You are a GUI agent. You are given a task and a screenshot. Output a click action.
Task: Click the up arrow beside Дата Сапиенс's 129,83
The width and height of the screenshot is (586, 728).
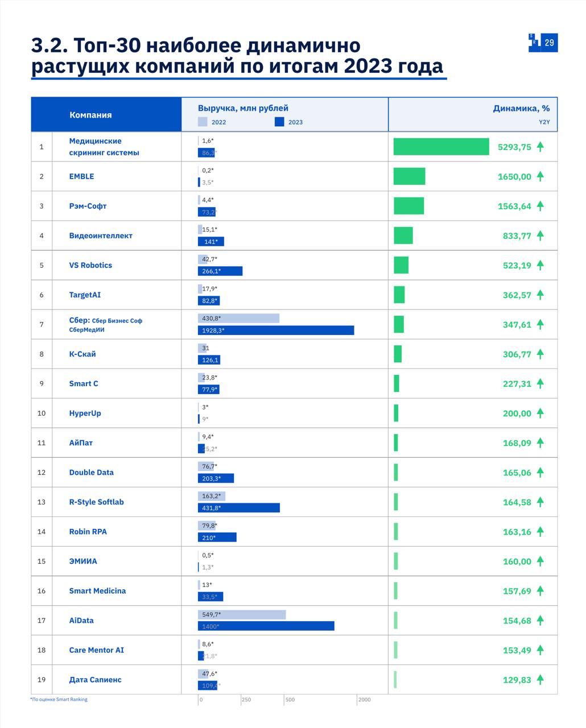[x=539, y=679]
